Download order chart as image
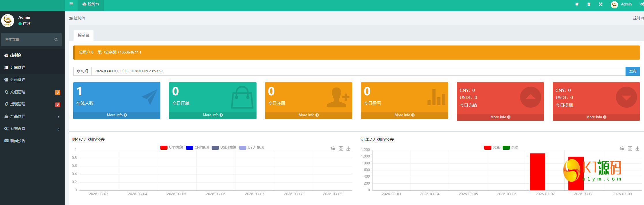 tap(638, 148)
